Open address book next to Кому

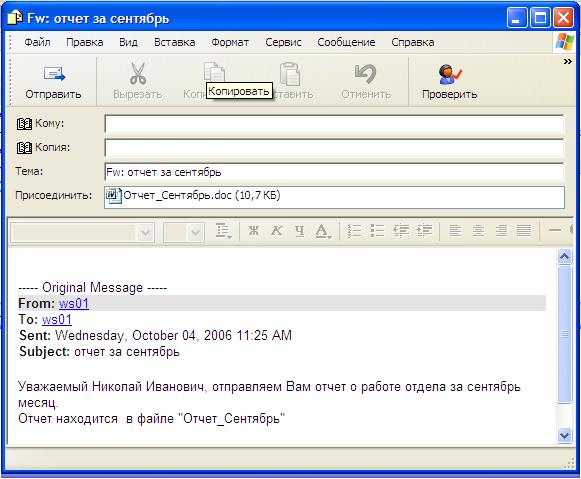pos(24,124)
